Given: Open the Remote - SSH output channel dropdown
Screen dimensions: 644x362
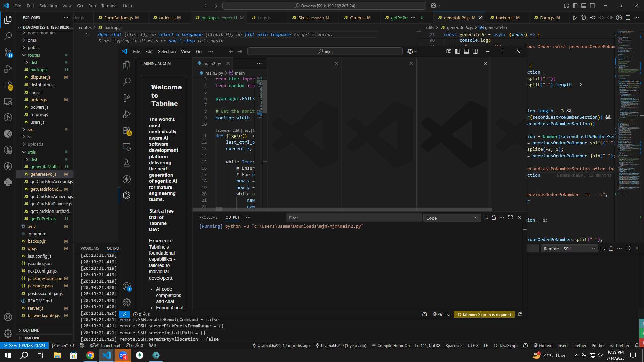Looking at the screenshot, I should click(569, 249).
